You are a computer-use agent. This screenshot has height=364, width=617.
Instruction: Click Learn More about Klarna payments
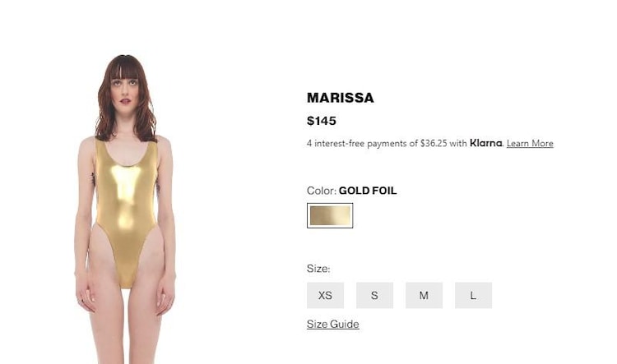click(530, 144)
